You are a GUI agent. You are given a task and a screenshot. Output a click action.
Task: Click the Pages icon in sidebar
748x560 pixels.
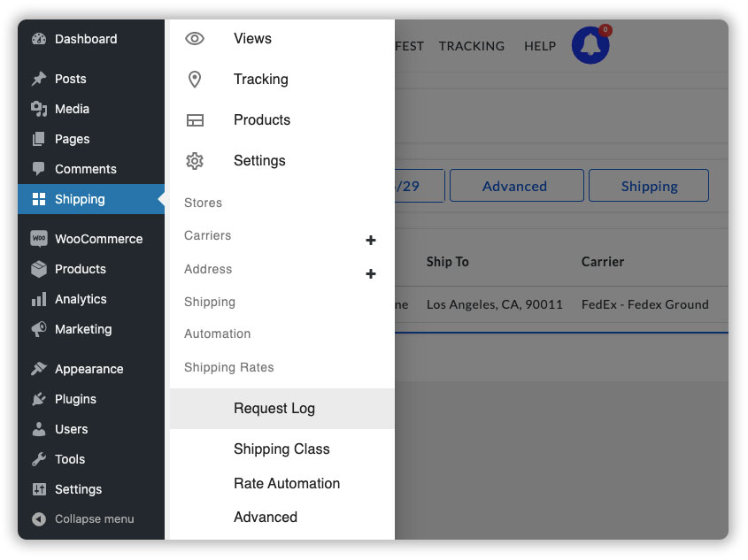pos(39,139)
